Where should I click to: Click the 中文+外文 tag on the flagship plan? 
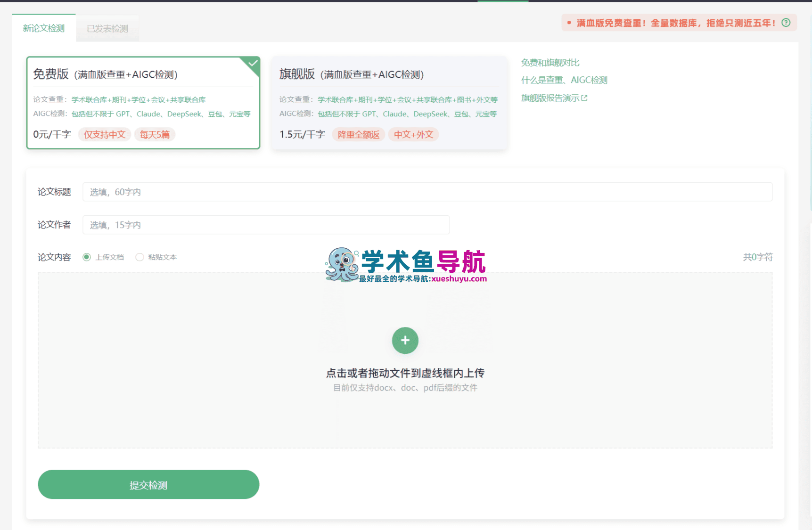[x=413, y=134]
